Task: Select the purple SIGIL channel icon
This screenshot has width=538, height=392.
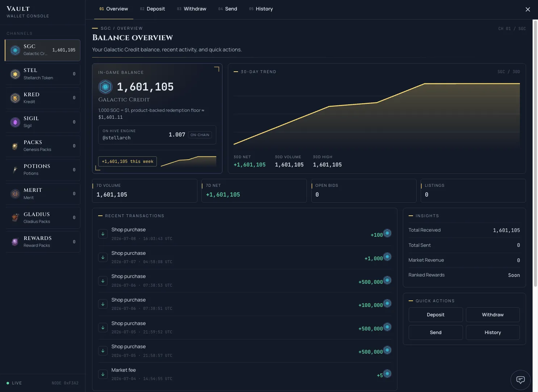Action: point(15,122)
